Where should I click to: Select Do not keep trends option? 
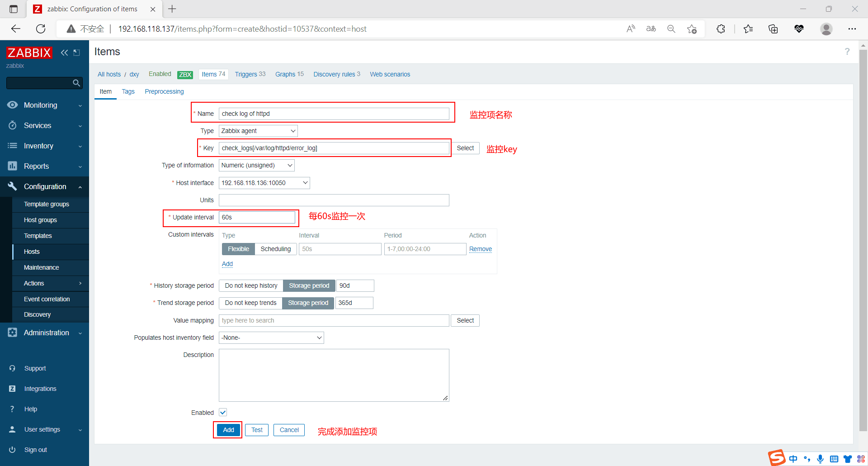250,303
